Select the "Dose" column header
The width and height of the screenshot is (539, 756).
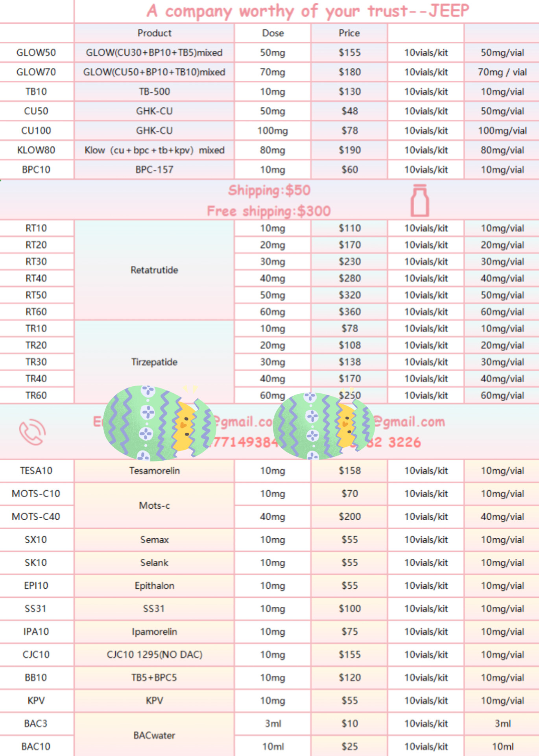pyautogui.click(x=273, y=33)
